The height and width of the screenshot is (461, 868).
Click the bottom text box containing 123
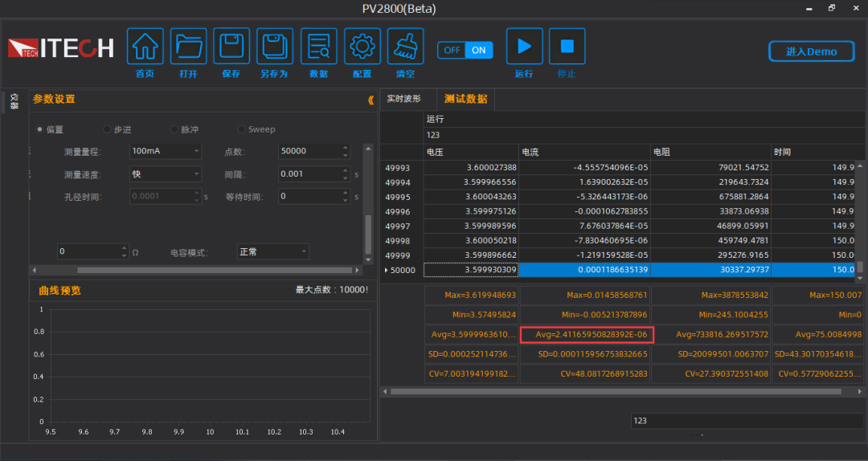tap(747, 421)
